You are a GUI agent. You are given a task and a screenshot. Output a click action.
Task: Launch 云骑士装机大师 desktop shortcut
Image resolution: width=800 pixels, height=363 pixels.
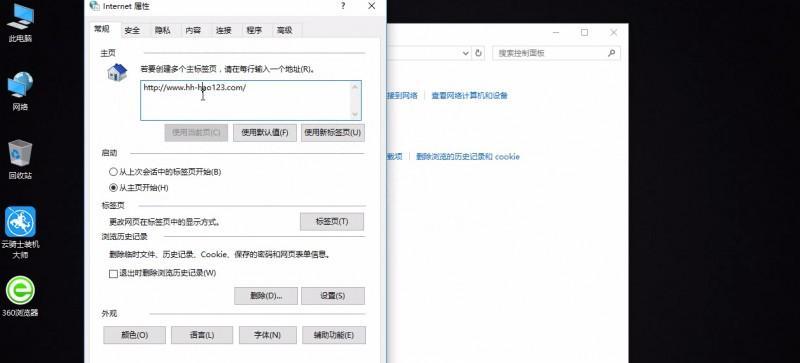click(x=20, y=233)
